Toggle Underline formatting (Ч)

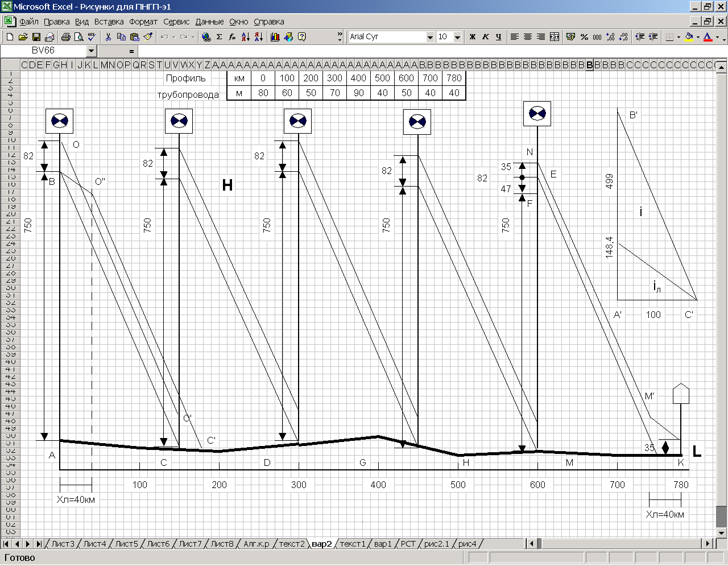498,37
